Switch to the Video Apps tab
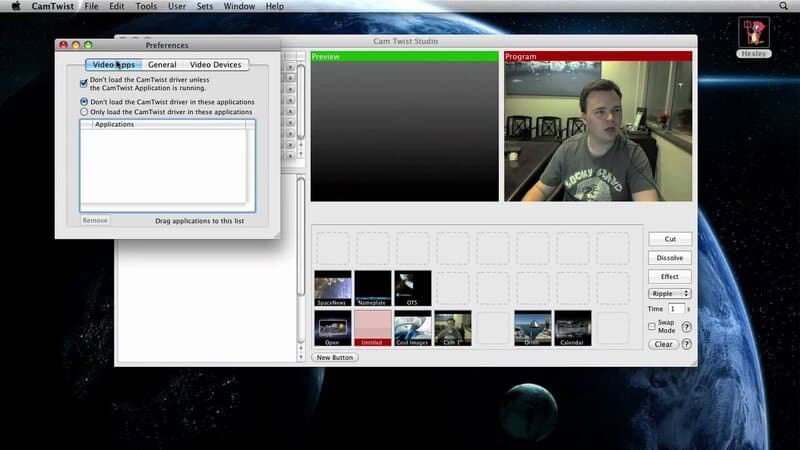This screenshot has width=800, height=450. tap(113, 65)
